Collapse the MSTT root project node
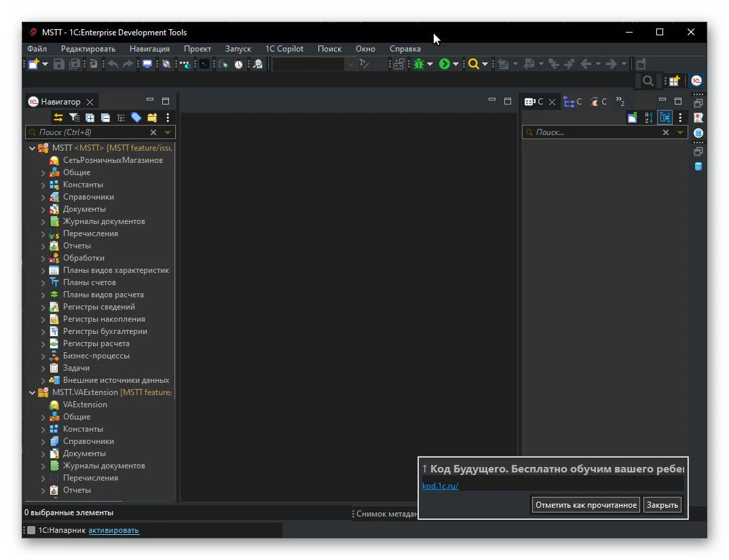Viewport: 729px width, 560px height. [x=32, y=148]
